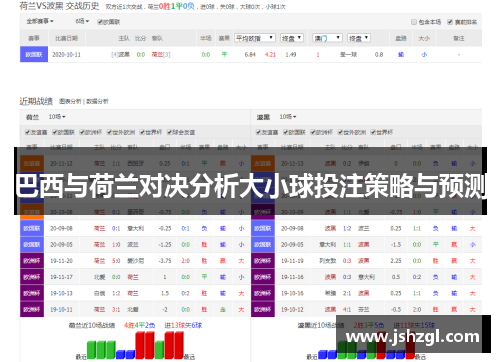
Task: Click the 19-10-13 date in the 荷兰 table
Action: 61,293
